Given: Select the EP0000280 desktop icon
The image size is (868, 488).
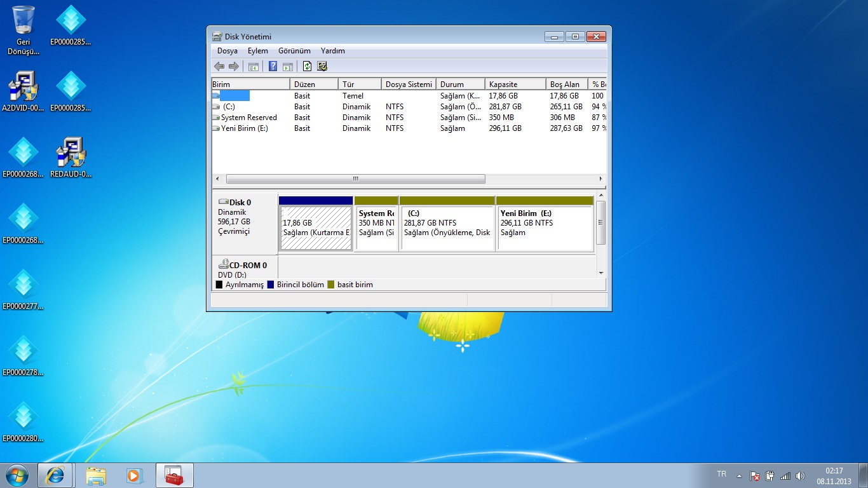Looking at the screenshot, I should [x=24, y=422].
